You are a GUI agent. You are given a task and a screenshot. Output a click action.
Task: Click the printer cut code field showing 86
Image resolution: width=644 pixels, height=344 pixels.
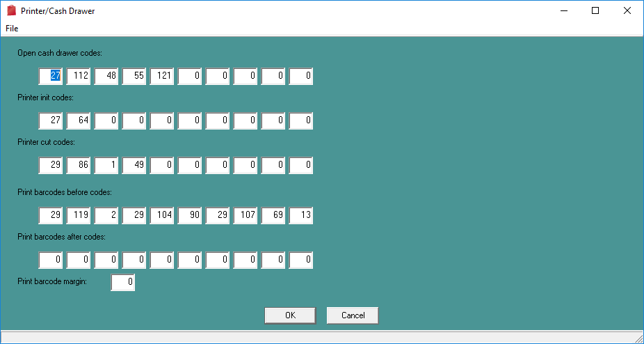click(79, 165)
